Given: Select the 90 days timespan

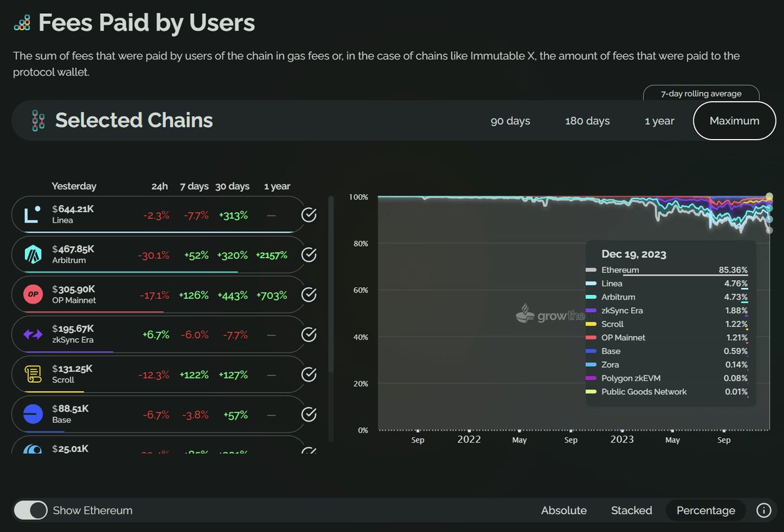Looking at the screenshot, I should tap(510, 121).
